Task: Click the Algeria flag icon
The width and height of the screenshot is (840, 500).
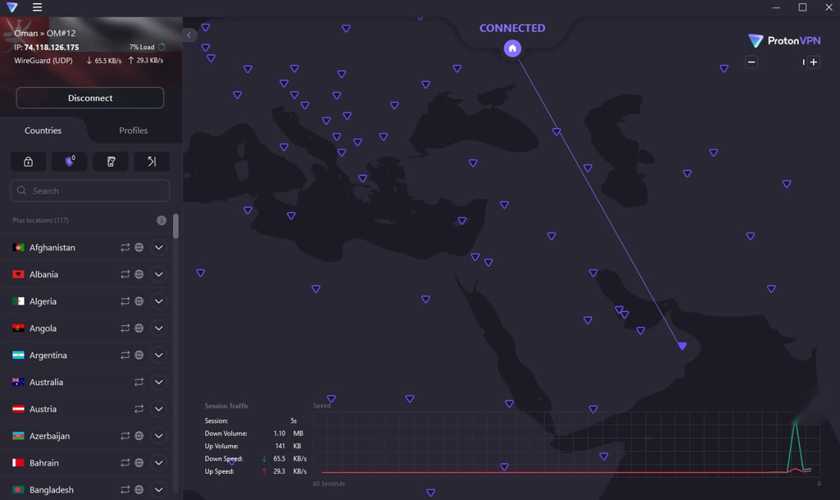Action: point(18,301)
